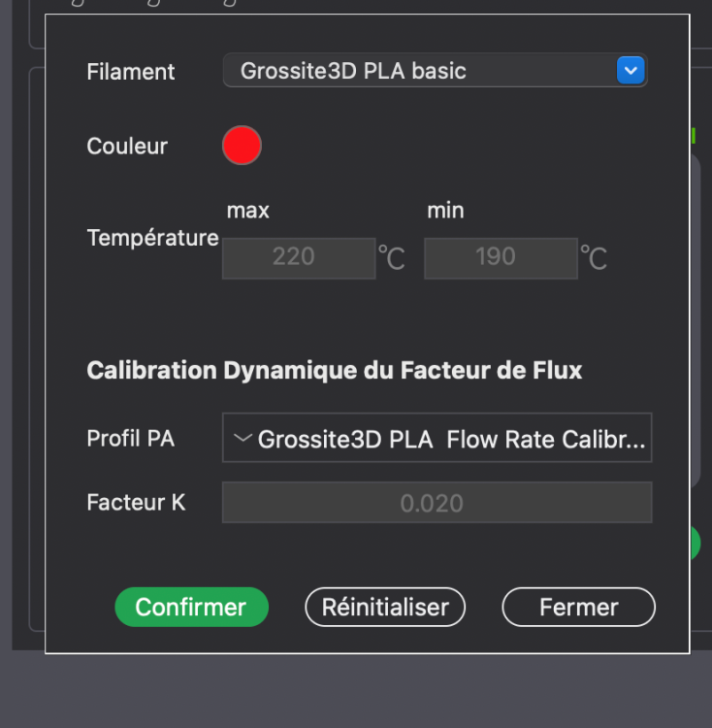Click the Profil PA label text
The height and width of the screenshot is (728, 712).
[x=131, y=439]
